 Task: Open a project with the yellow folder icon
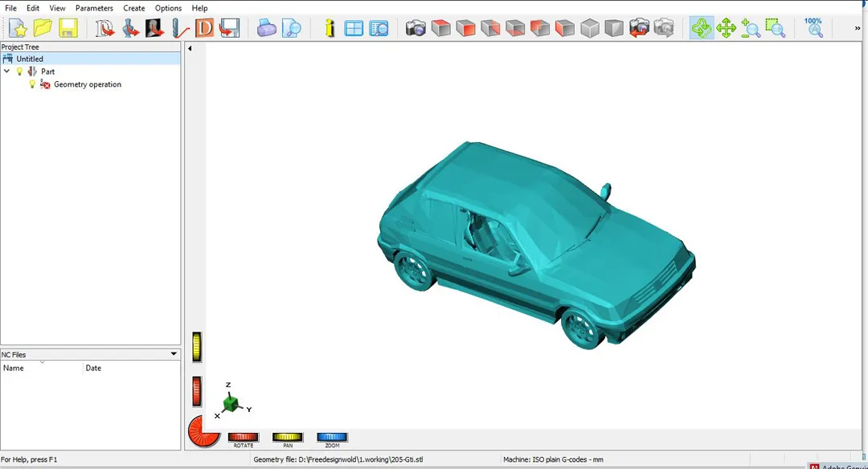[x=43, y=27]
